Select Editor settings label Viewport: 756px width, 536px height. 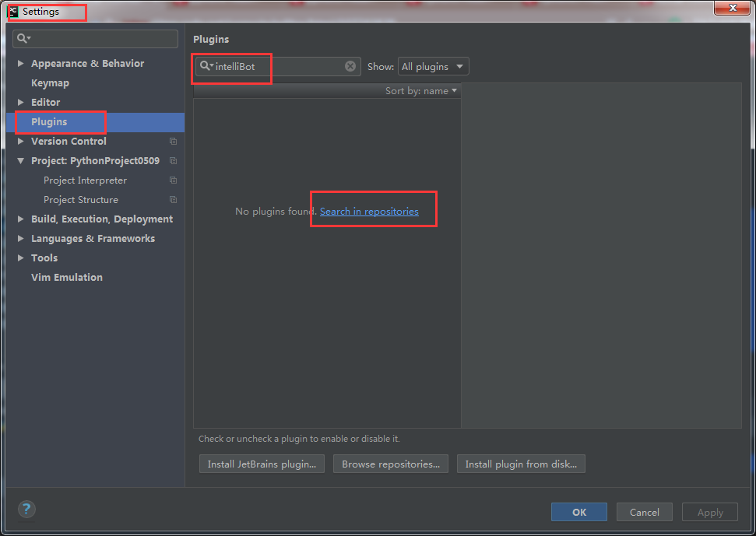[46, 102]
